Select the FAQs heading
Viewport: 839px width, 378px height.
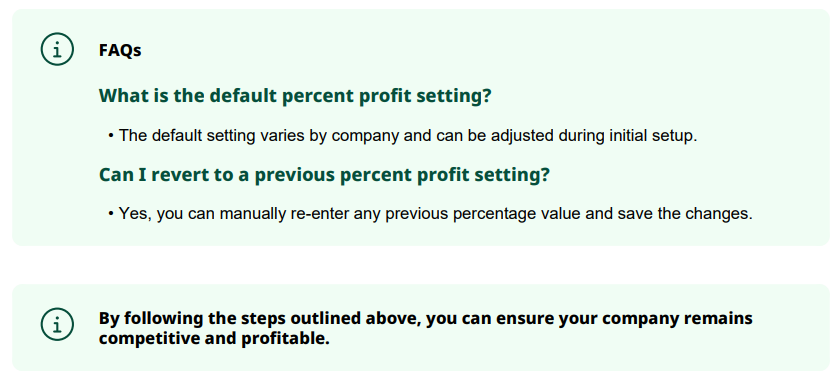120,50
